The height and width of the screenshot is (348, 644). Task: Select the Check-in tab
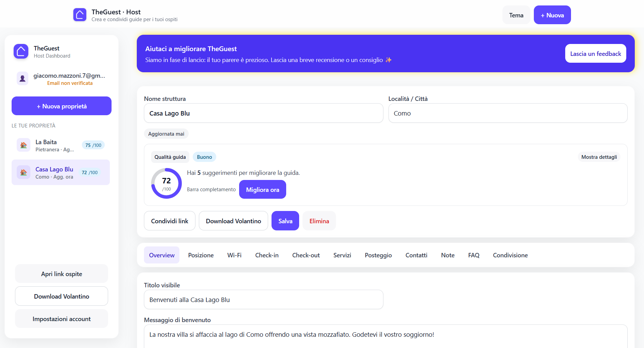pos(267,255)
